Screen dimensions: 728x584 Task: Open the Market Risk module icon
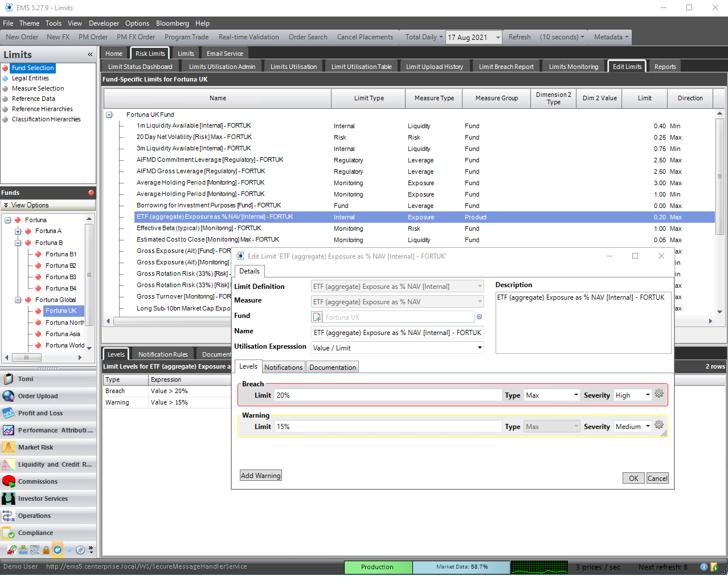pyautogui.click(x=9, y=447)
